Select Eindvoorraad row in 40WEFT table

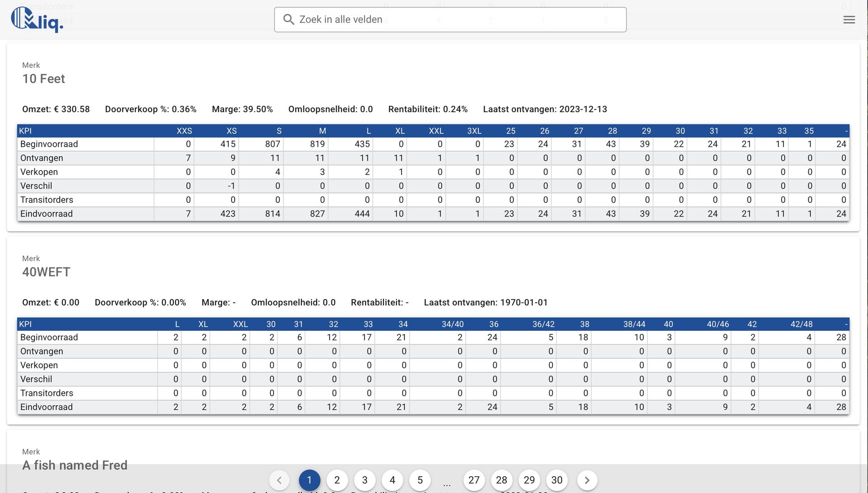(x=47, y=407)
